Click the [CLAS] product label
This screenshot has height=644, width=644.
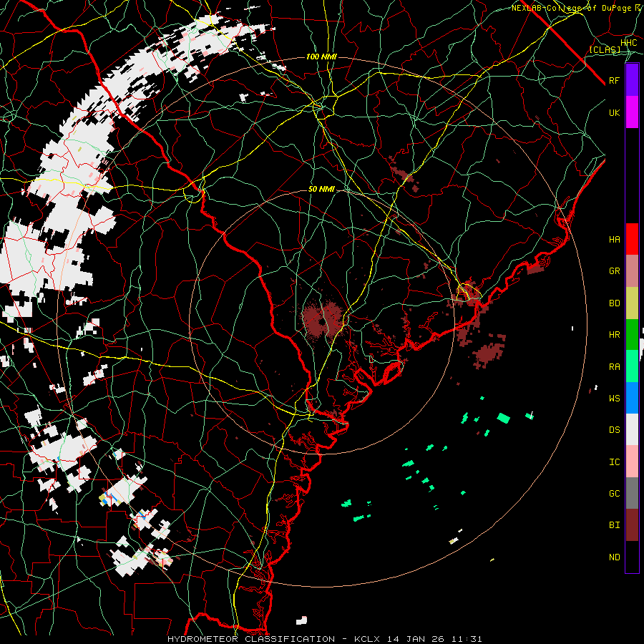[x=605, y=49]
